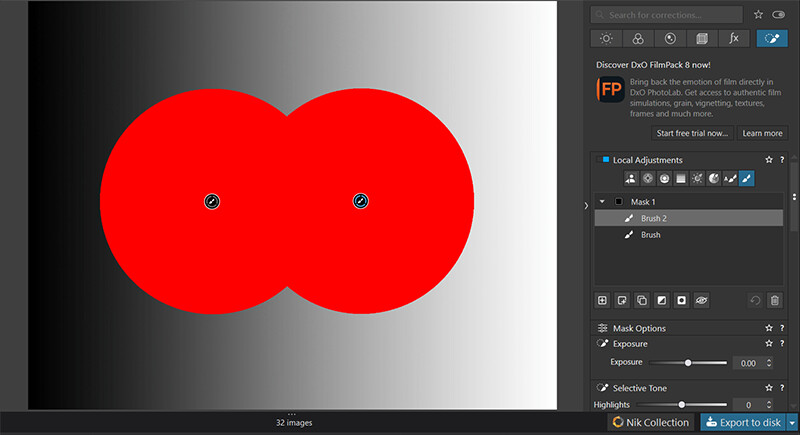Open the Detail corrections tab (lens icon)

coord(670,39)
